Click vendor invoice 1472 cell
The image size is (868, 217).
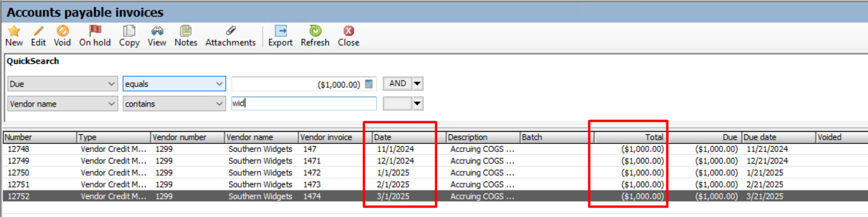(335, 173)
